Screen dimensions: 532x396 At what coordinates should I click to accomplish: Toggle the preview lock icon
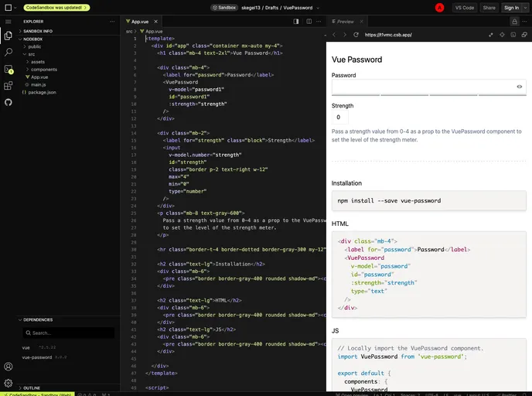point(514,22)
